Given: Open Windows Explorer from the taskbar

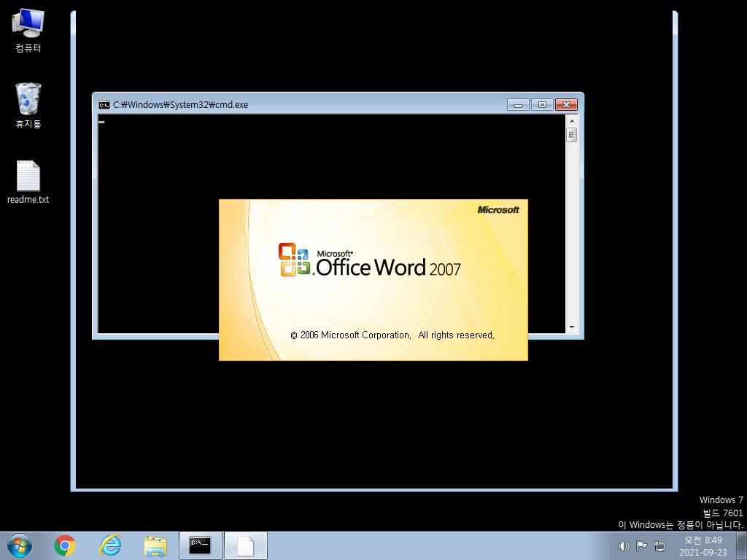Looking at the screenshot, I should pyautogui.click(x=155, y=546).
